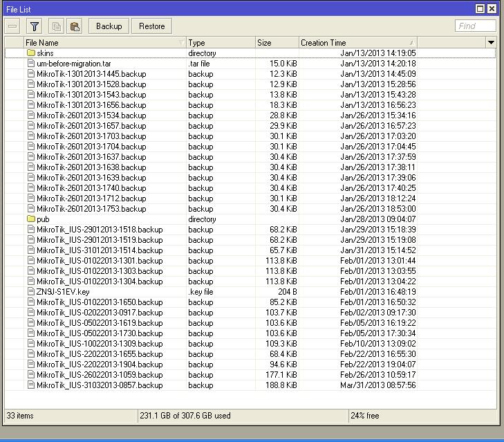Select file name MikroTik_IUS-01022013-1304.backup

click(x=100, y=281)
